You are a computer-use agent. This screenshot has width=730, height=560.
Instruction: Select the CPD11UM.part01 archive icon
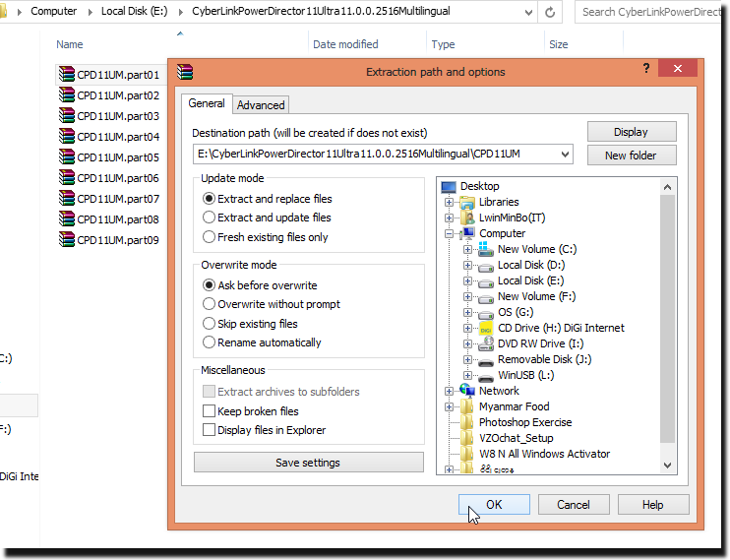tap(67, 74)
